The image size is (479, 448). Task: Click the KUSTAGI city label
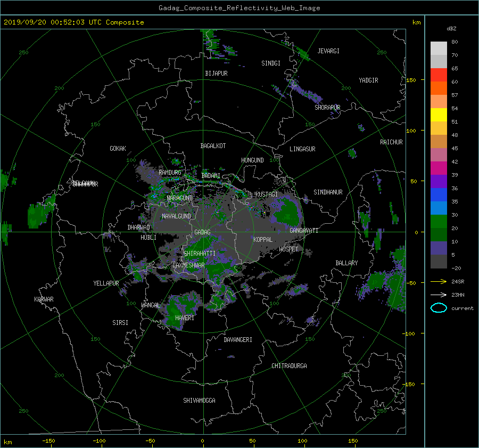coord(267,194)
